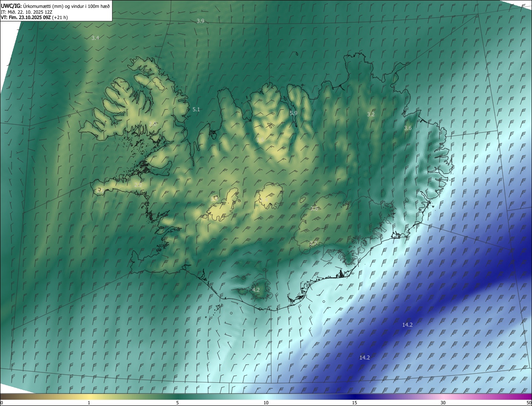Click the '30' tick label on the color scale
Viewport: 532px width, 406px height.
click(443, 403)
